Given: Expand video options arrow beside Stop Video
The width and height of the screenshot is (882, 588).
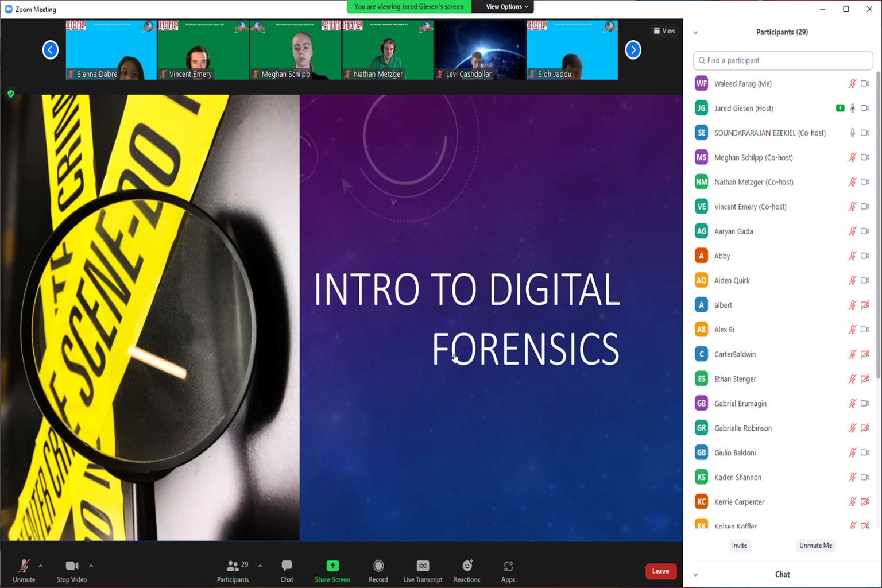Looking at the screenshot, I should pyautogui.click(x=91, y=566).
